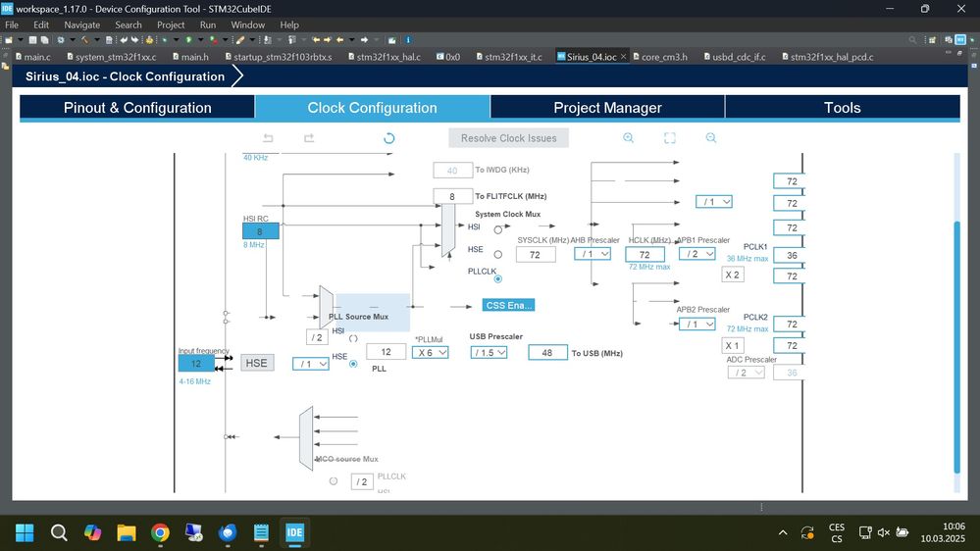
Task: Zoom out of the clock diagram
Action: tap(710, 138)
